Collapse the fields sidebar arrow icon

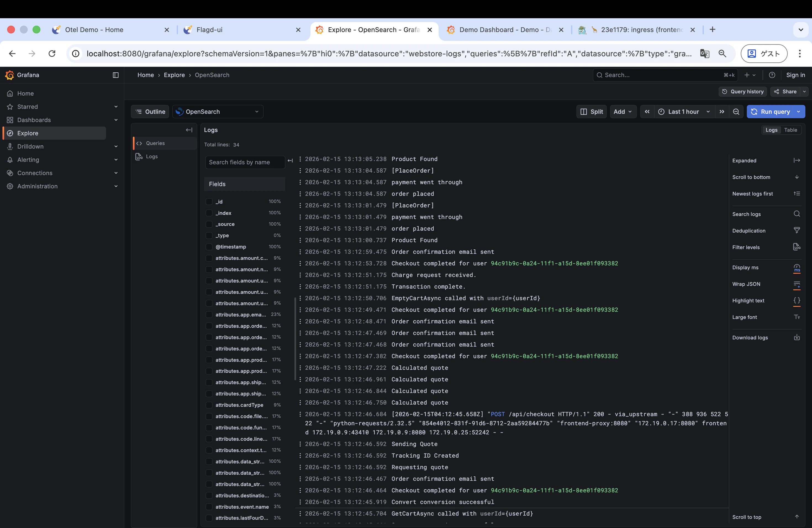[290, 161]
